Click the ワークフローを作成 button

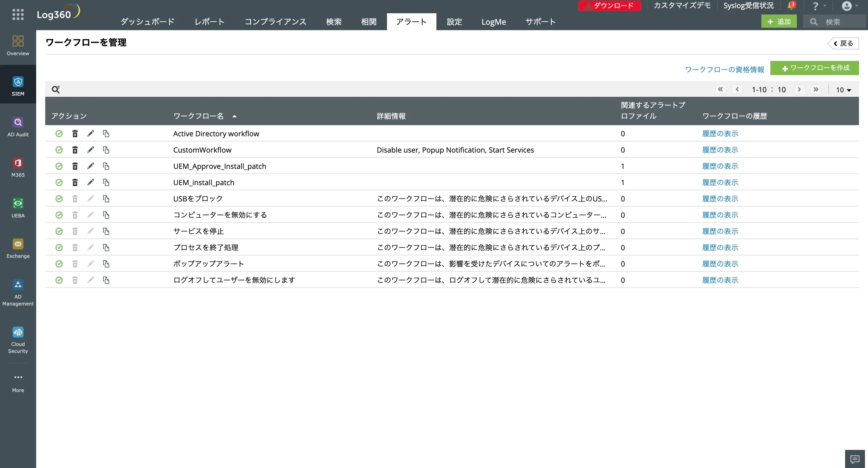pos(814,68)
